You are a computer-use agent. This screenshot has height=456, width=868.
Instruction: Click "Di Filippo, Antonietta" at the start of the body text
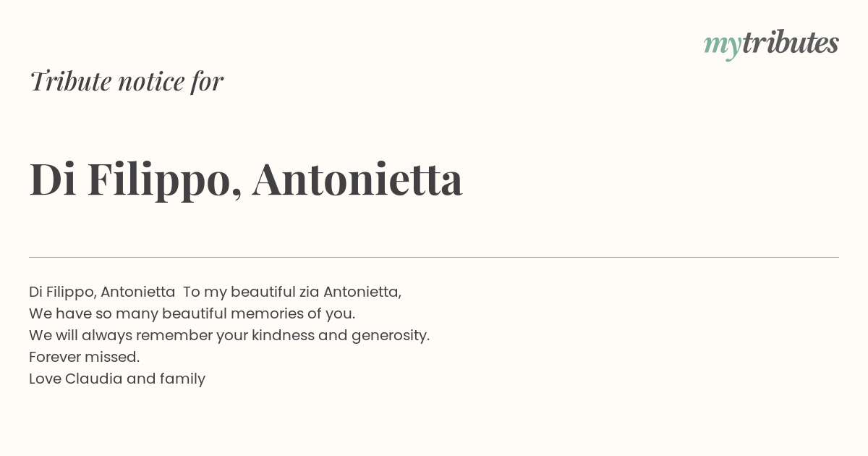(102, 292)
